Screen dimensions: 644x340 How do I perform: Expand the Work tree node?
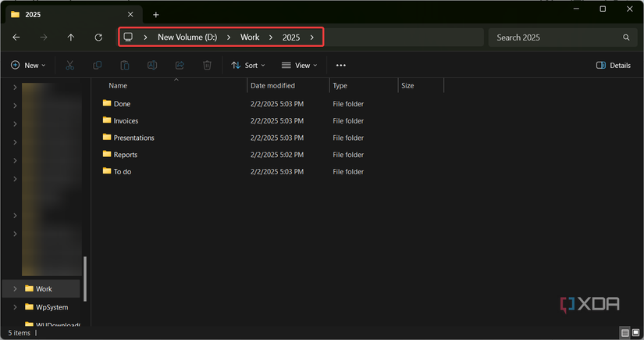point(15,289)
